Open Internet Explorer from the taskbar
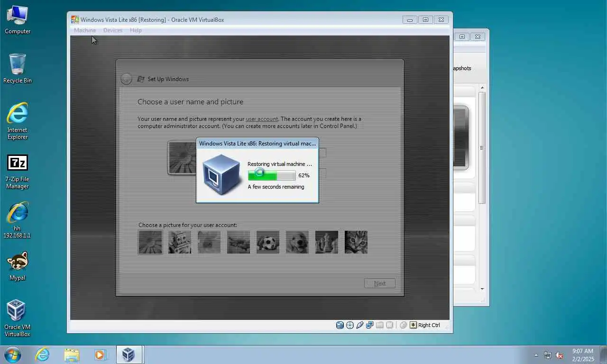The width and height of the screenshot is (607, 364). [42, 355]
